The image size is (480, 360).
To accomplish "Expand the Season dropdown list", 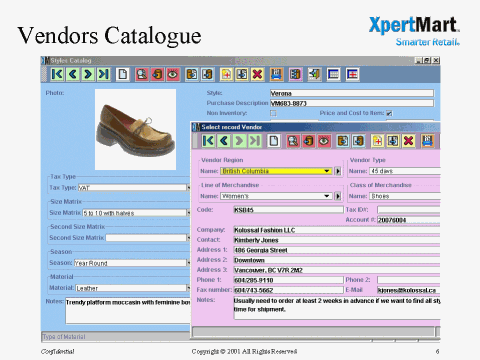I will pos(188,263).
